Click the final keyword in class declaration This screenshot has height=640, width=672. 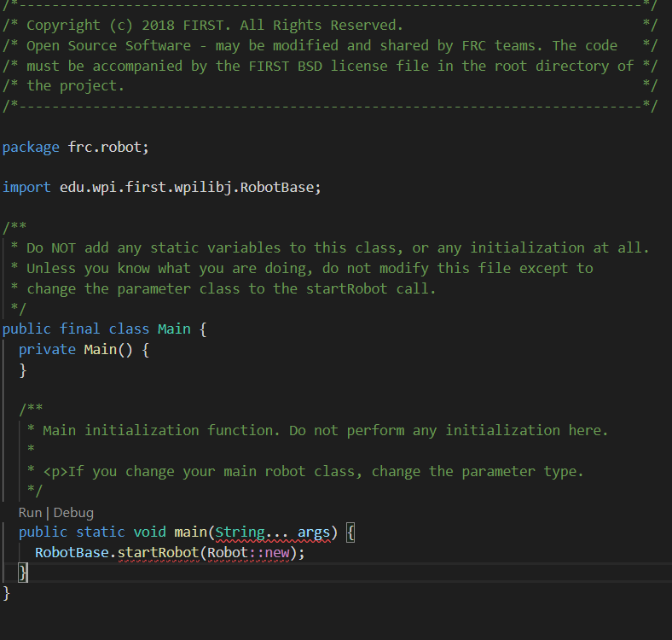point(79,329)
